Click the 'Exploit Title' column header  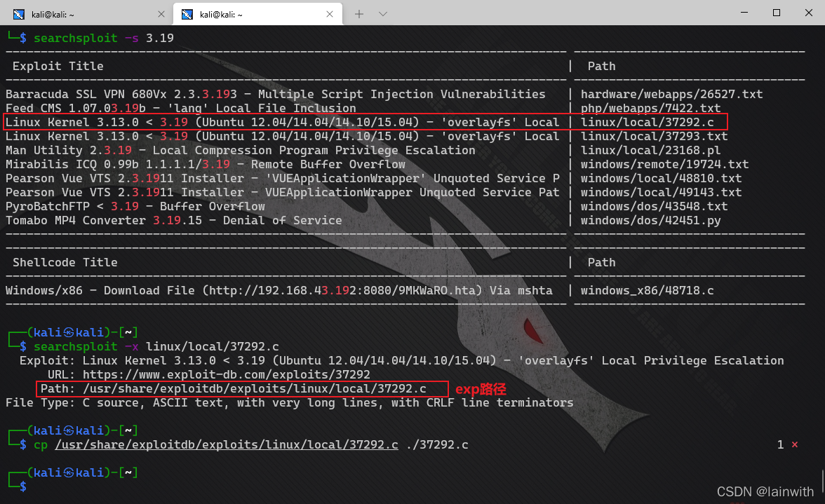(58, 66)
